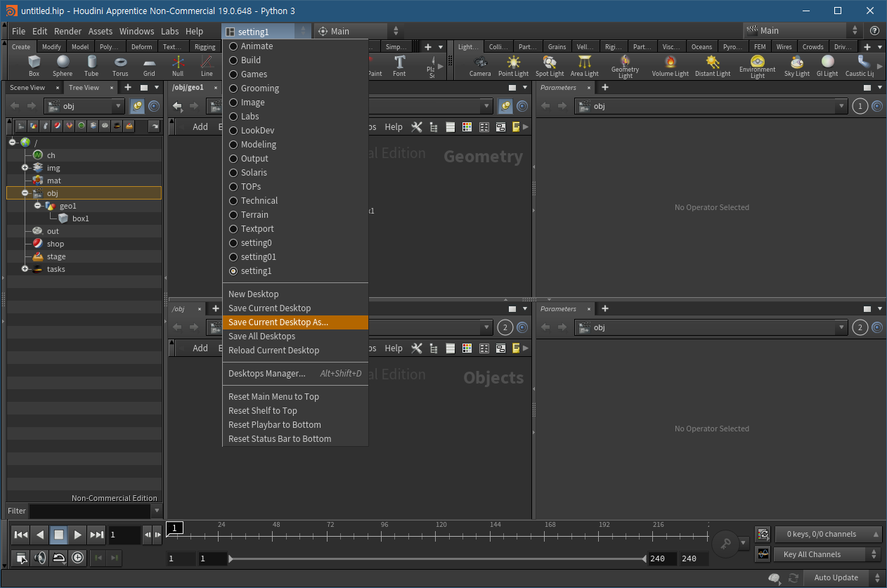
Task: Add a Null object
Action: coord(178,66)
